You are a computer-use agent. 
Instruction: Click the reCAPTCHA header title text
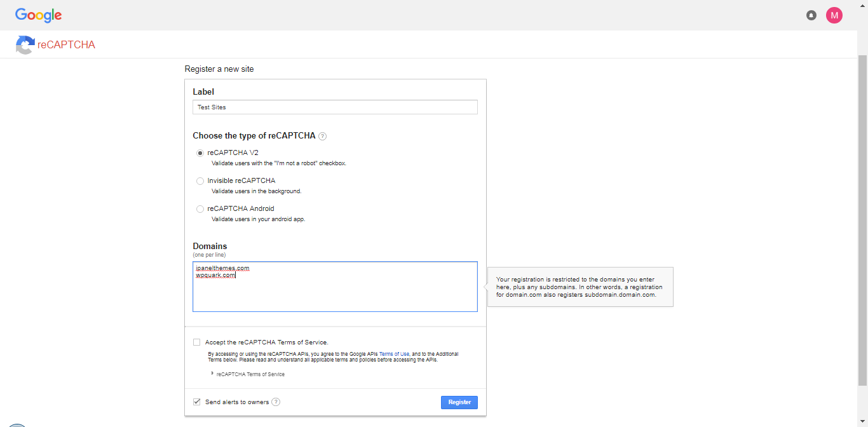[x=66, y=45]
